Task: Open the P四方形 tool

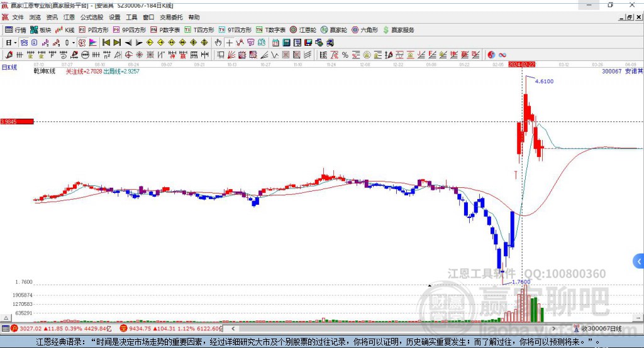Action: point(94,30)
